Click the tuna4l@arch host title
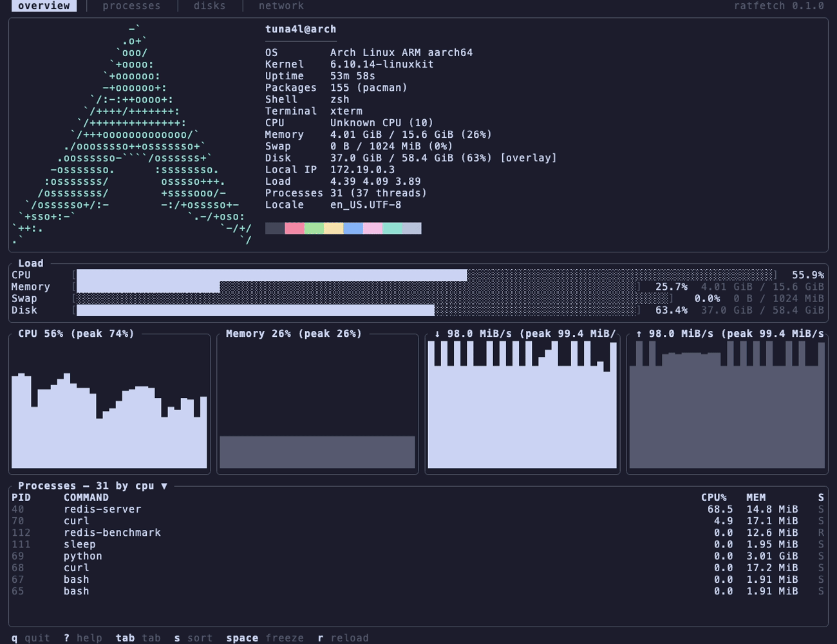Image resolution: width=837 pixels, height=644 pixels. click(x=301, y=29)
